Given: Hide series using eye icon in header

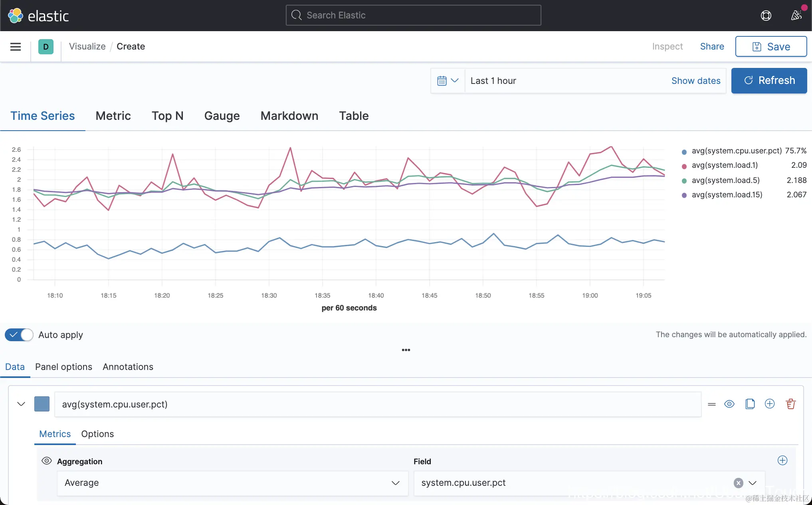Looking at the screenshot, I should pyautogui.click(x=729, y=404).
